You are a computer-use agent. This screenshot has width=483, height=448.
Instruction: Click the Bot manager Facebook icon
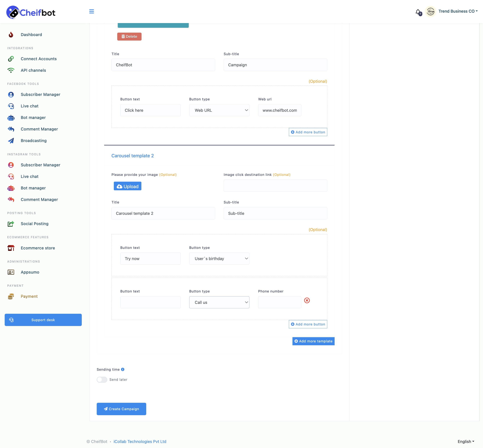coord(11,117)
